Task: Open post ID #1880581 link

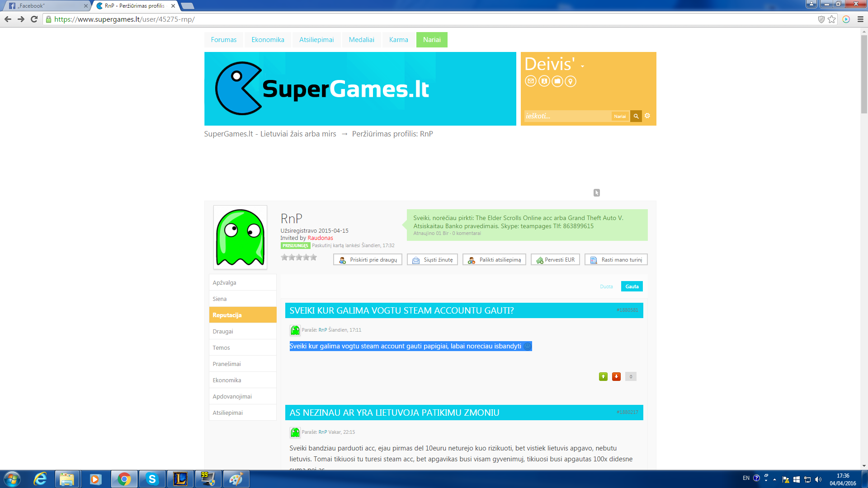Action: click(627, 310)
